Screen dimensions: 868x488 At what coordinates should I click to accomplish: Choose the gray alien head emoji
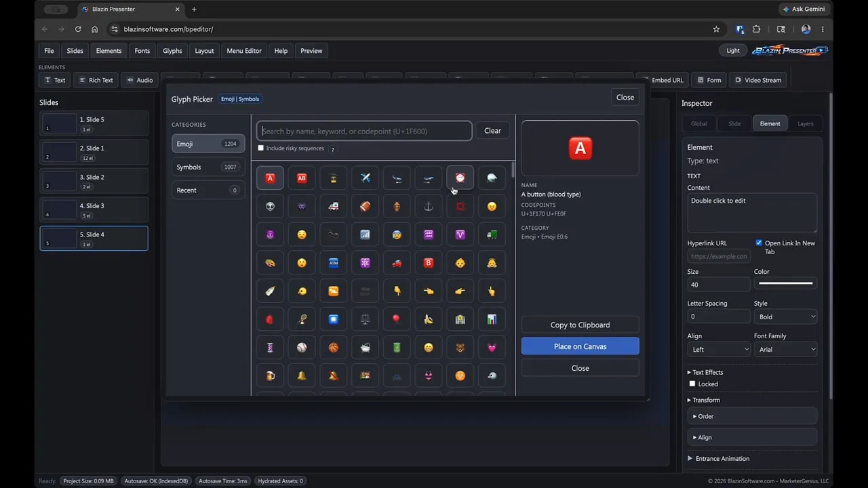coord(270,206)
